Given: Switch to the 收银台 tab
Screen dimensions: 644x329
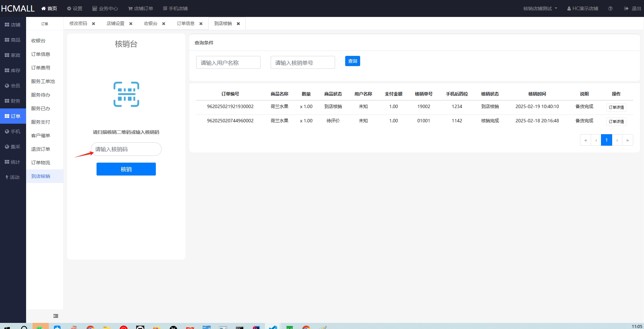Looking at the screenshot, I should 151,23.
